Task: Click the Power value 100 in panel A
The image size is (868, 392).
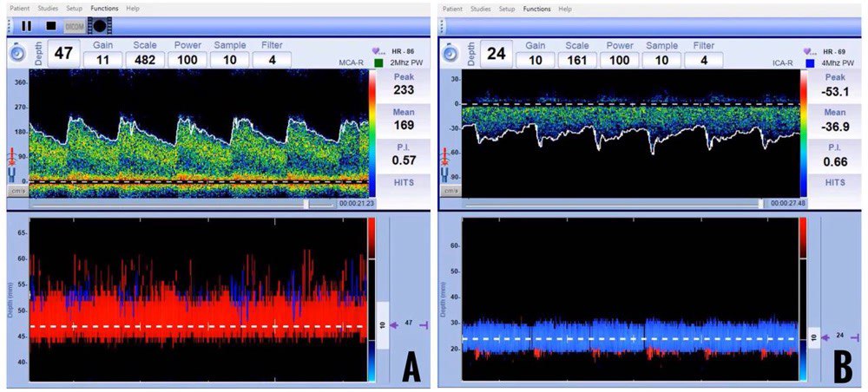Action: (x=187, y=60)
